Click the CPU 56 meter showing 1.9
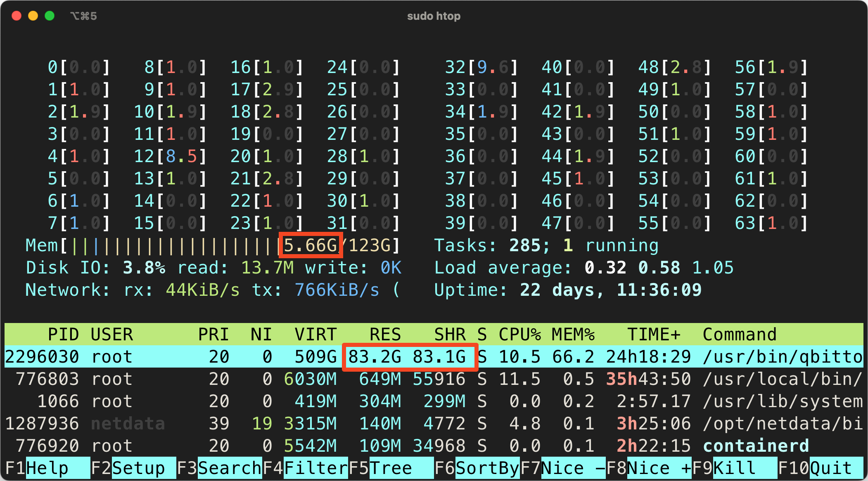868x481 pixels. click(x=771, y=67)
